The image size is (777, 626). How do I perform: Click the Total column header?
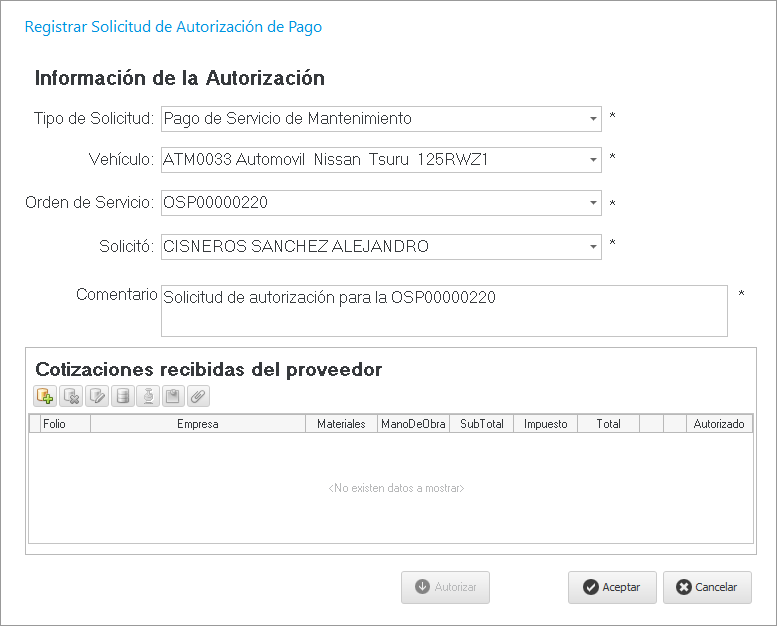coord(608,424)
